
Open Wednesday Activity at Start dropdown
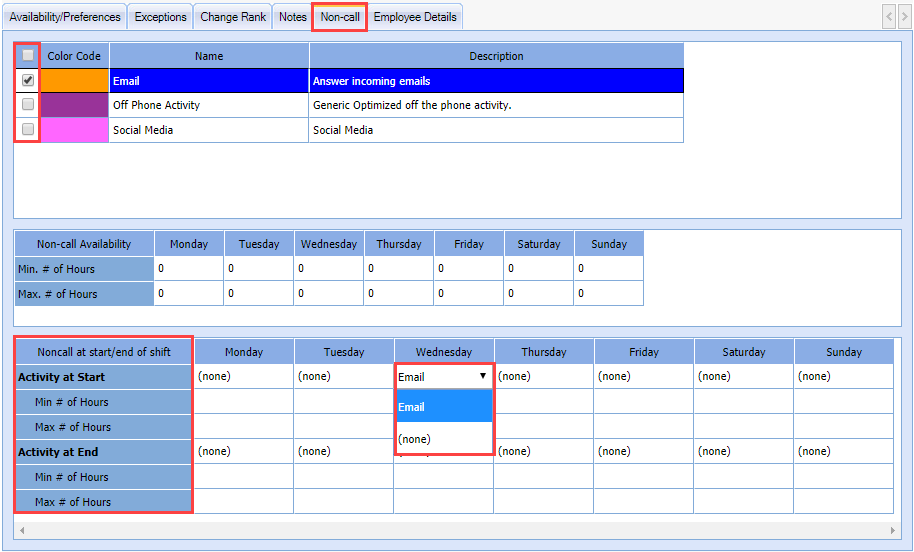pos(483,377)
